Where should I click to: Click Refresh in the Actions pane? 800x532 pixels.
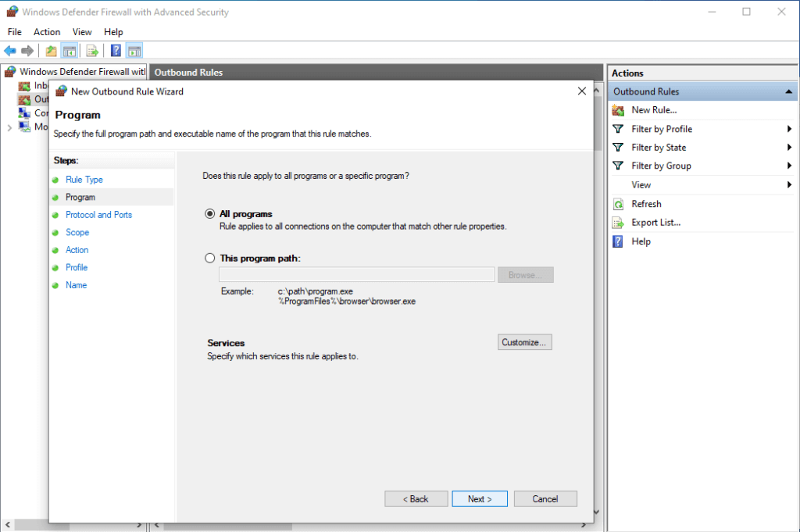[646, 204]
